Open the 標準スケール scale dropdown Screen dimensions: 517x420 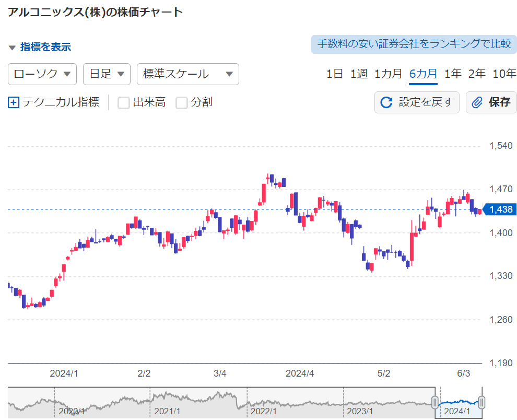pos(188,74)
